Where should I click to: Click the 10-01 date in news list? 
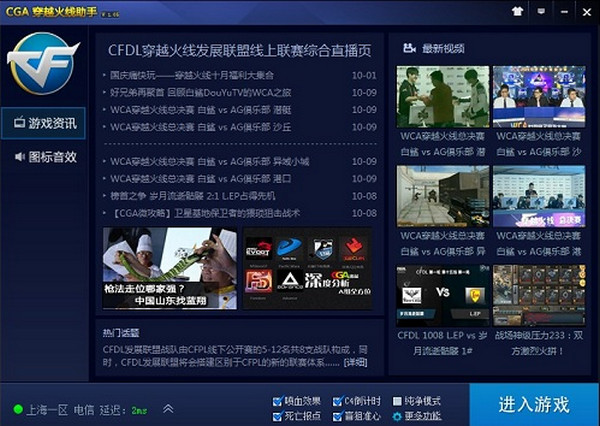pos(364,75)
